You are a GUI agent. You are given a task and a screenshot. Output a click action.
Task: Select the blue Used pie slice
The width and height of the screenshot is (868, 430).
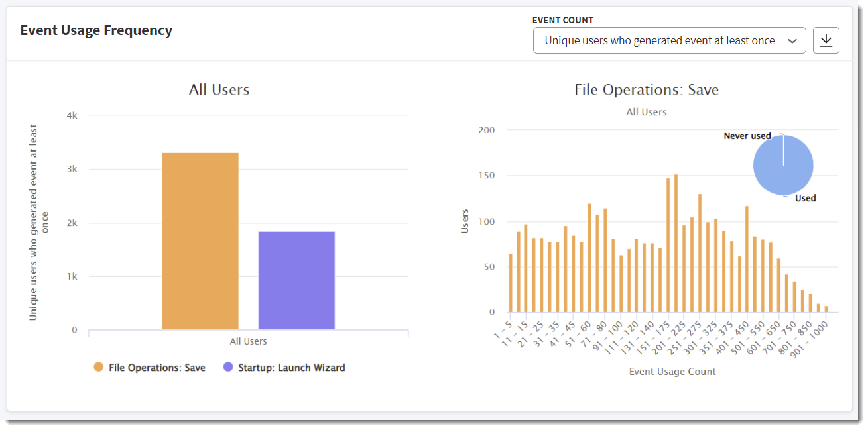pos(783,166)
